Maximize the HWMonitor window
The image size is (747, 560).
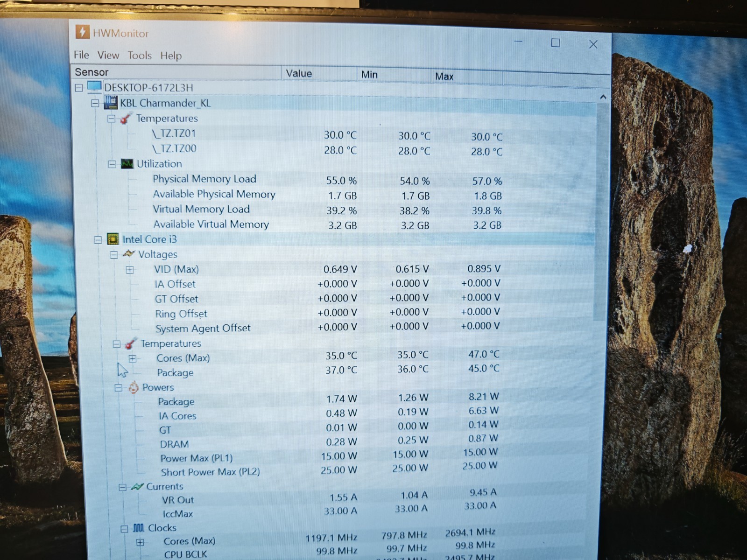point(555,43)
